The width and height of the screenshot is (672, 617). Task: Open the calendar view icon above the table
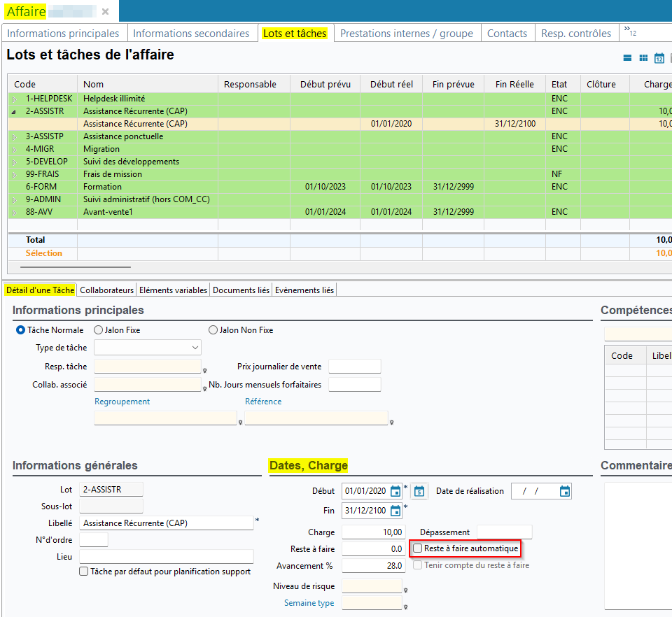pos(659,58)
